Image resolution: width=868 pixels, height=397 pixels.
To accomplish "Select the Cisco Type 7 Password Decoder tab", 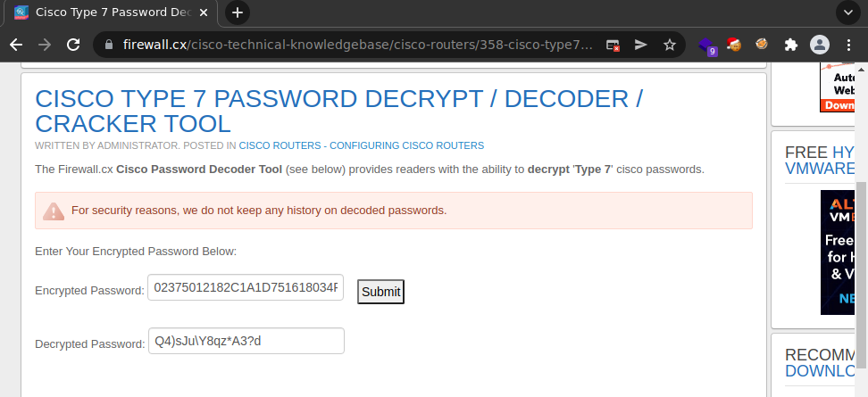I will (x=111, y=12).
